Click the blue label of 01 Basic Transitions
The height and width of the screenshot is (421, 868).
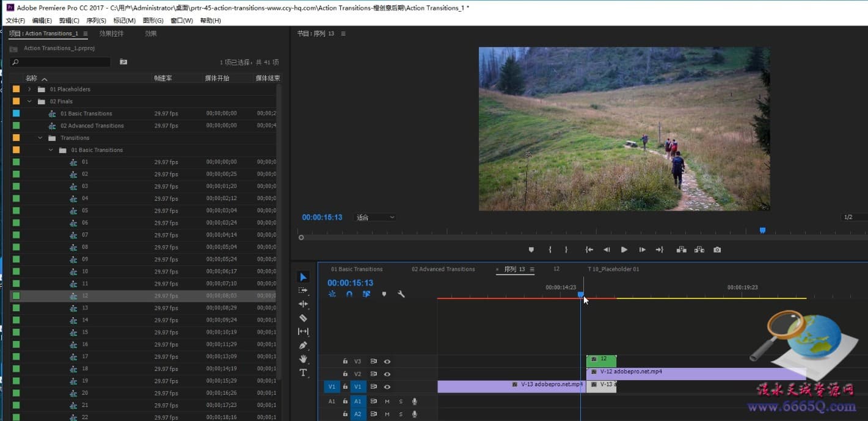(16, 113)
